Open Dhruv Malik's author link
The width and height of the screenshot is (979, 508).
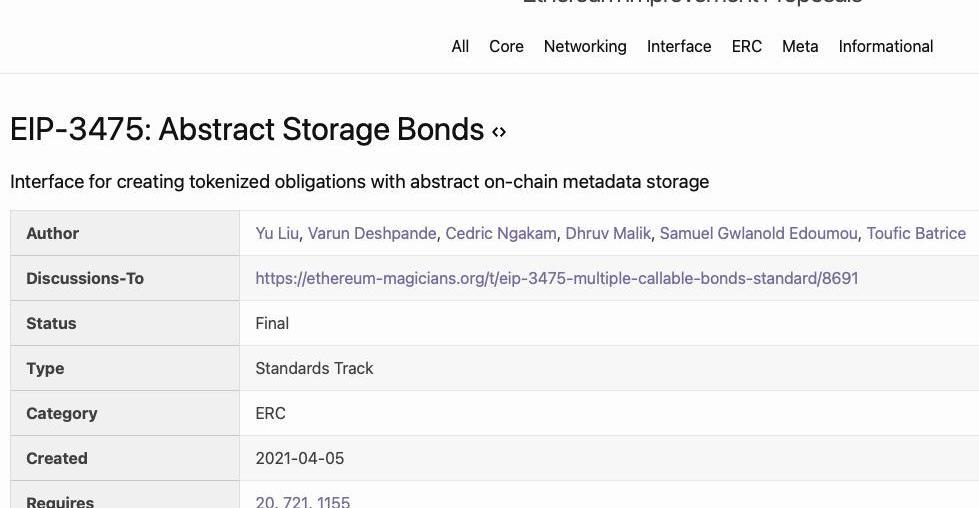[608, 233]
